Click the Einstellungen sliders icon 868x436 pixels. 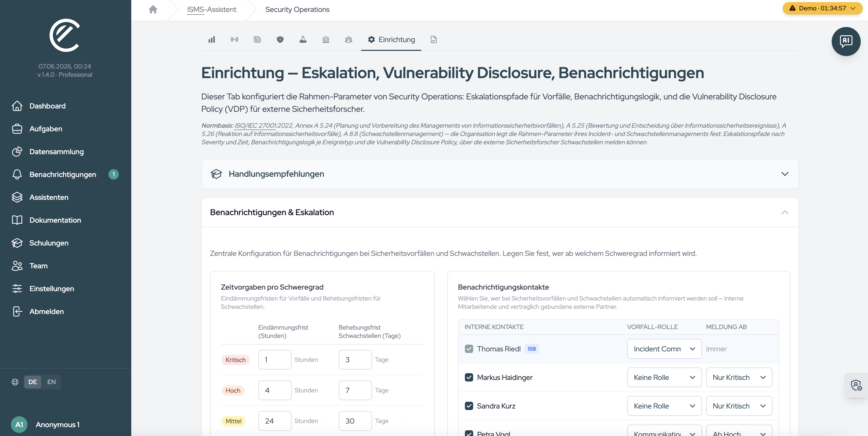[17, 289]
